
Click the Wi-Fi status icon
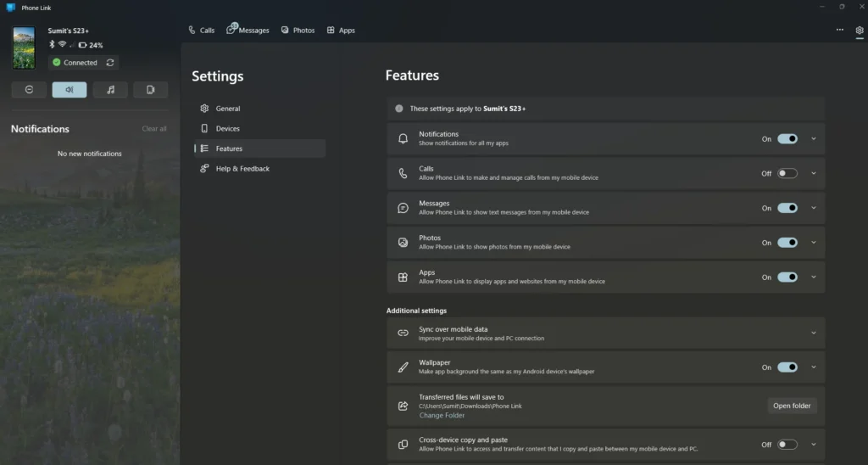tap(62, 44)
